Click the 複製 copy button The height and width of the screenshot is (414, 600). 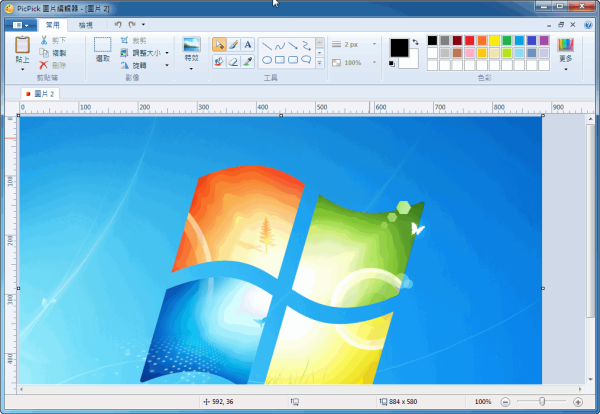click(53, 53)
